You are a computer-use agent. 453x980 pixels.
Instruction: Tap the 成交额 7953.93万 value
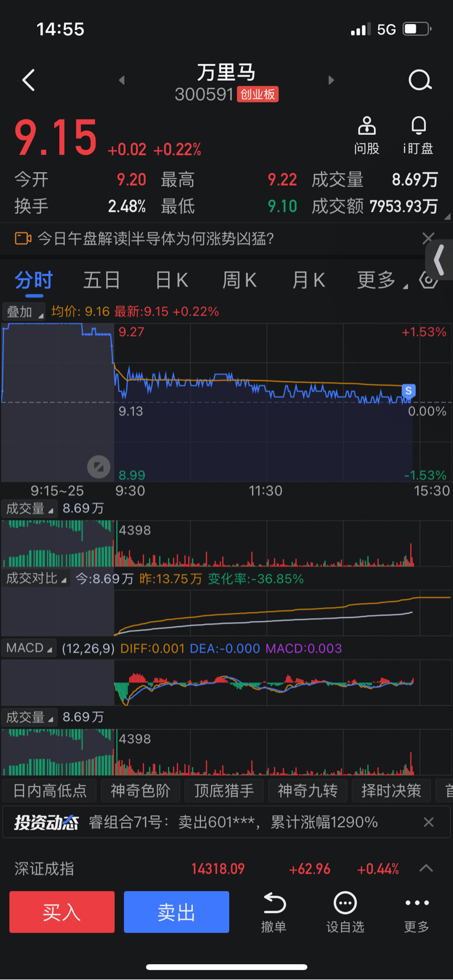click(x=404, y=206)
